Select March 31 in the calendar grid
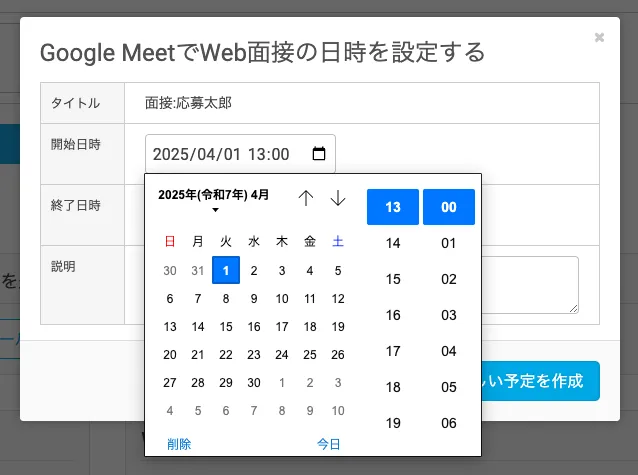Image resolution: width=638 pixels, height=475 pixels. (x=198, y=270)
